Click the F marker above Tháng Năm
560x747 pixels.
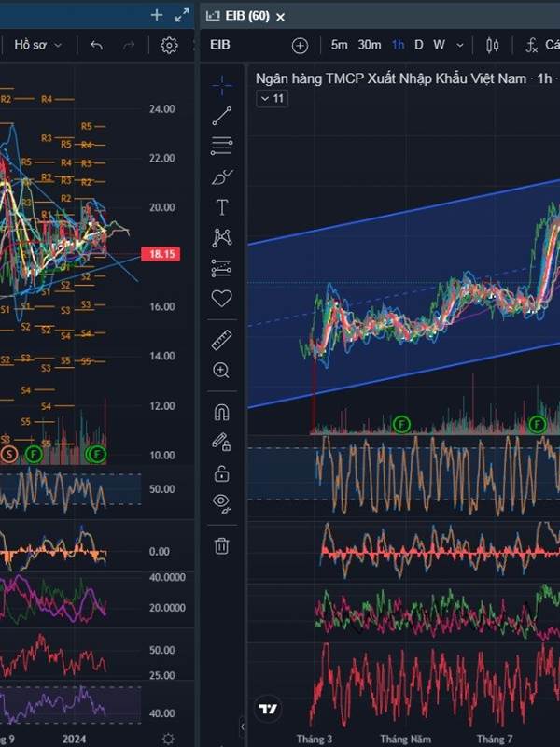click(401, 424)
